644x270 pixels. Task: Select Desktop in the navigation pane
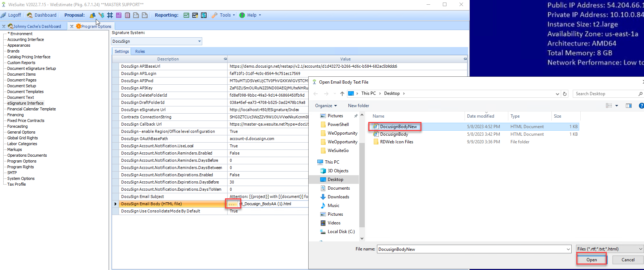335,180
